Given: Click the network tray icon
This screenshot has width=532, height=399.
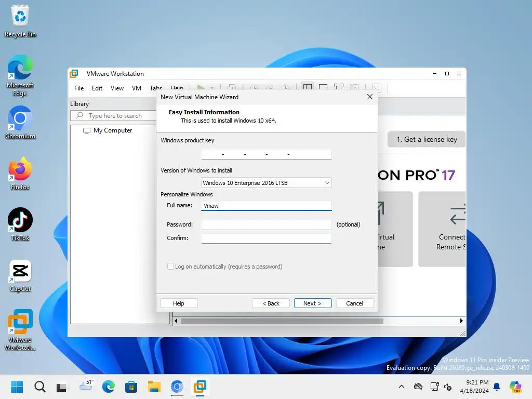Looking at the screenshot, I should click(435, 387).
